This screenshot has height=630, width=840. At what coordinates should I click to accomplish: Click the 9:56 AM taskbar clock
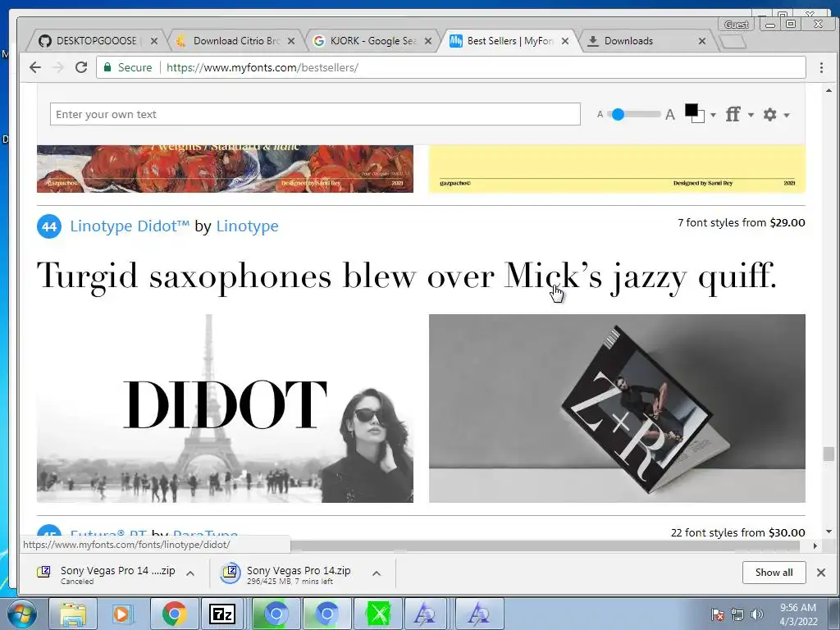797,614
